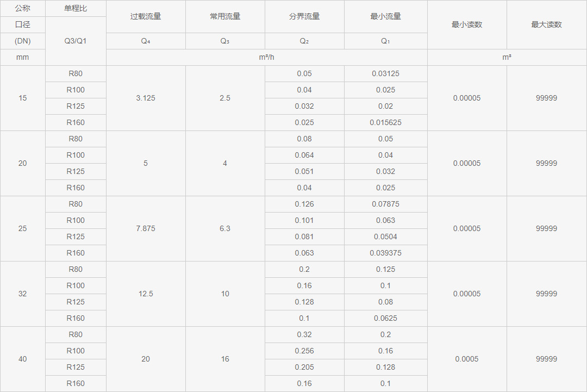
Task: Select the R125 cell in DN 32 section
Action: [76, 302]
